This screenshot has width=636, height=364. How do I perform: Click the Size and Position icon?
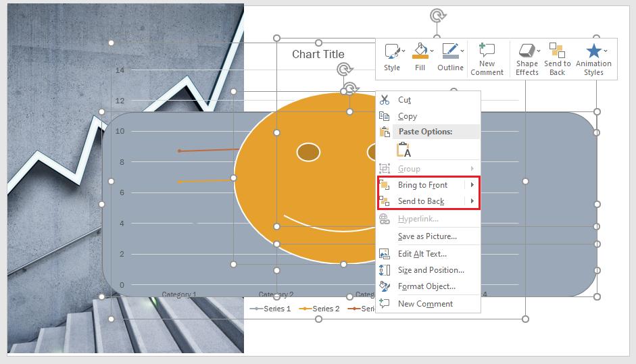(384, 270)
